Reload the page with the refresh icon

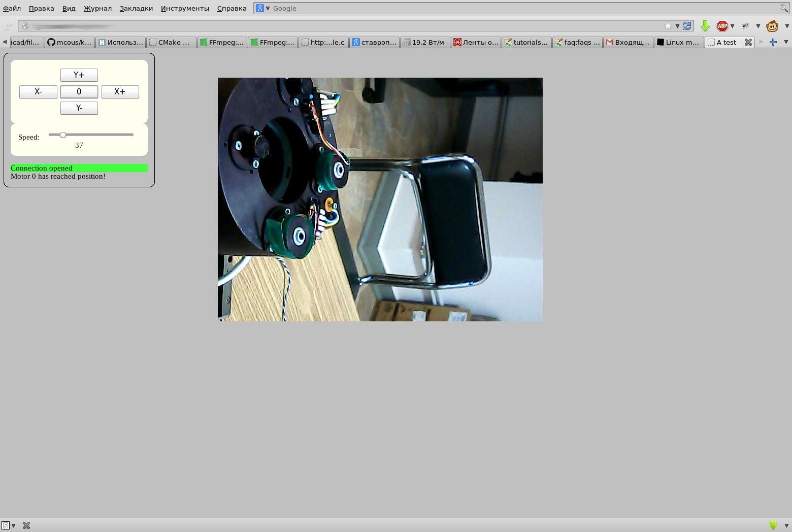pyautogui.click(x=687, y=26)
